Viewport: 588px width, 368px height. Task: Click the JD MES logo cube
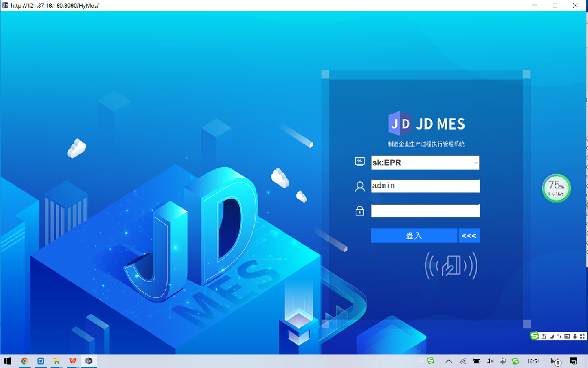(x=400, y=124)
